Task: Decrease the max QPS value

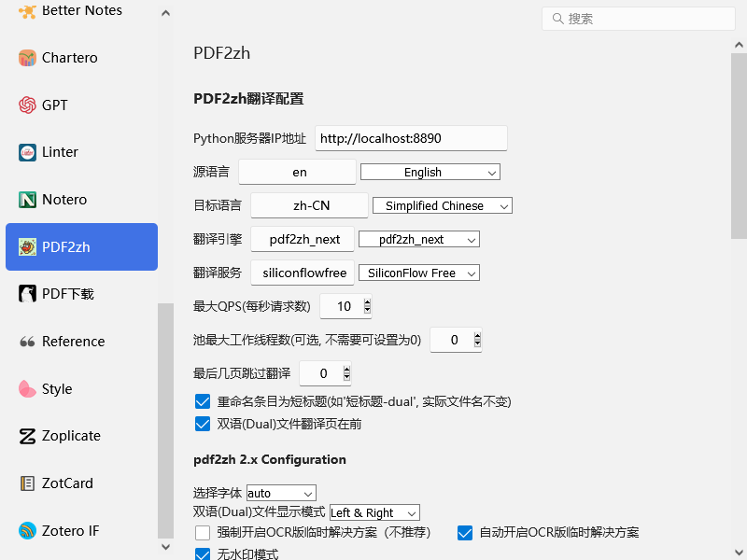Action: coord(367,310)
